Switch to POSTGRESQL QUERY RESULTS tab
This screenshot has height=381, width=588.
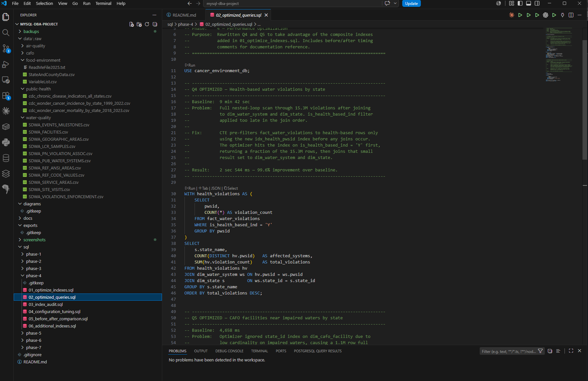point(318,351)
